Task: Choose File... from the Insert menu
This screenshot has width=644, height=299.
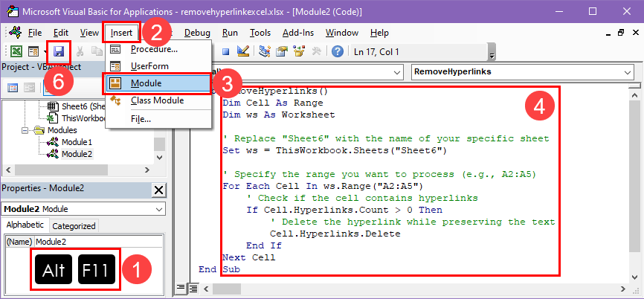Action: (158, 120)
